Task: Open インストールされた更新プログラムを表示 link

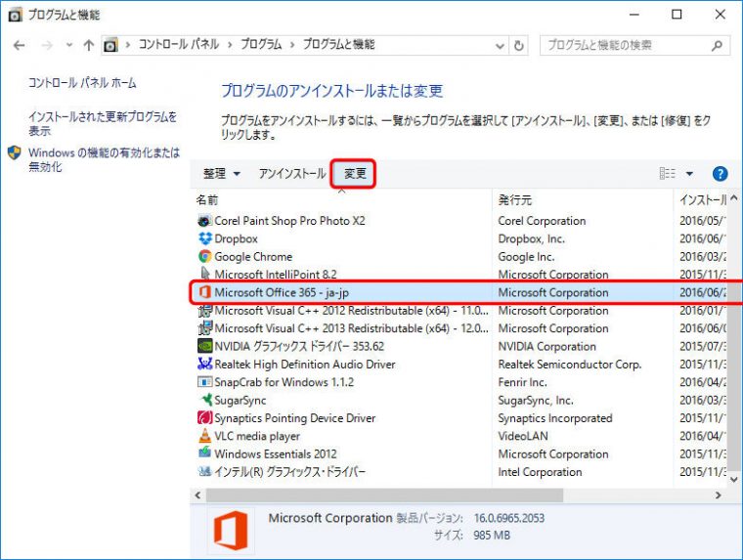Action: tap(103, 123)
